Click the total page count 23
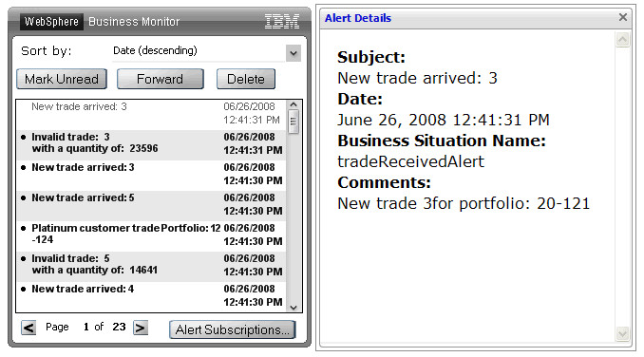This screenshot has height=357, width=644. tap(119, 327)
